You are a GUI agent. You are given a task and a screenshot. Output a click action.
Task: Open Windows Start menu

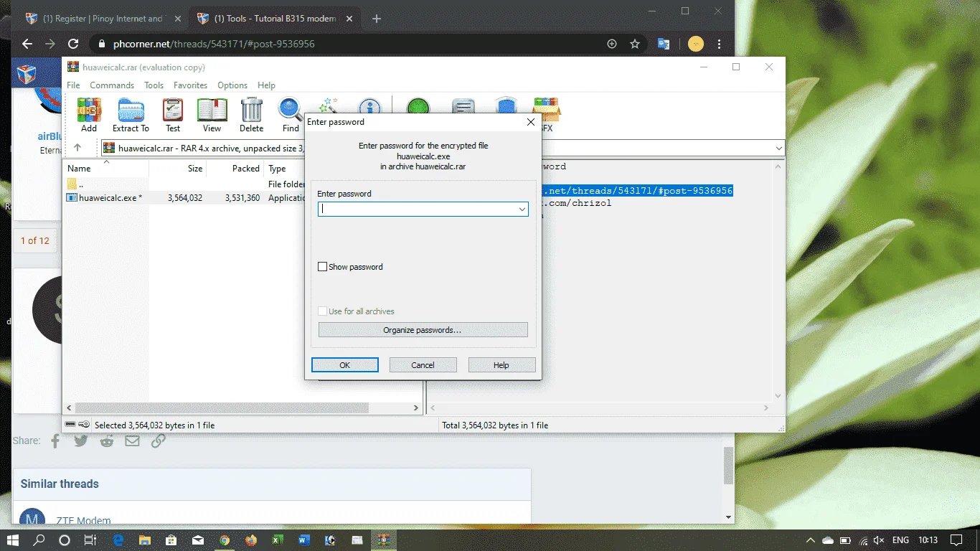pos(13,540)
